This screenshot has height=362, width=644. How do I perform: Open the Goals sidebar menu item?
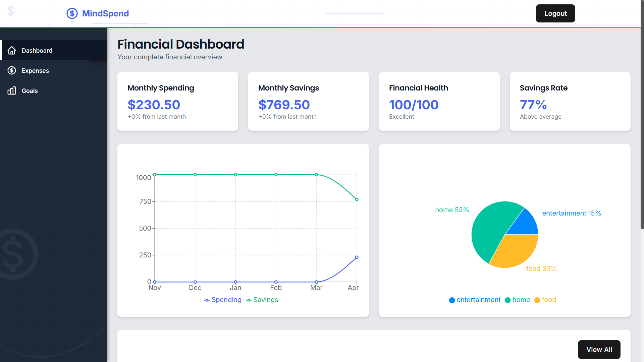(30, 91)
